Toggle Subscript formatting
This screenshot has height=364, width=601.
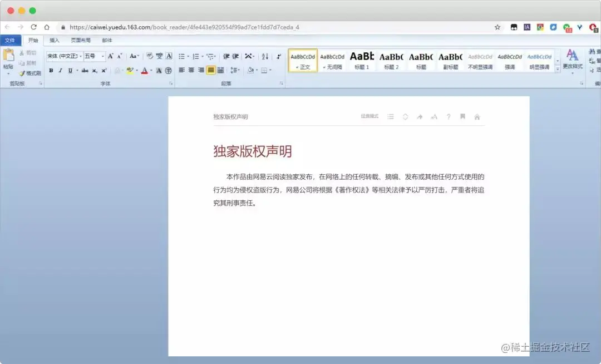pyautogui.click(x=94, y=71)
